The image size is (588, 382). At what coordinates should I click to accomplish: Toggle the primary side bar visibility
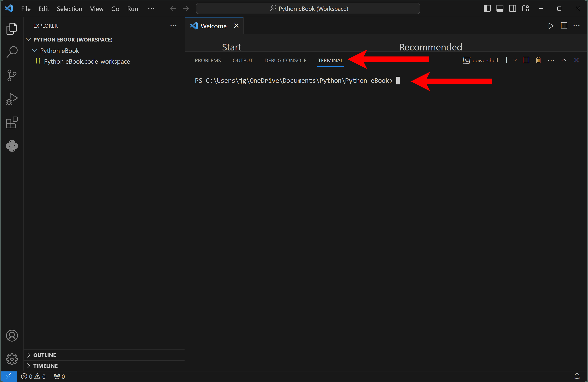click(x=487, y=8)
